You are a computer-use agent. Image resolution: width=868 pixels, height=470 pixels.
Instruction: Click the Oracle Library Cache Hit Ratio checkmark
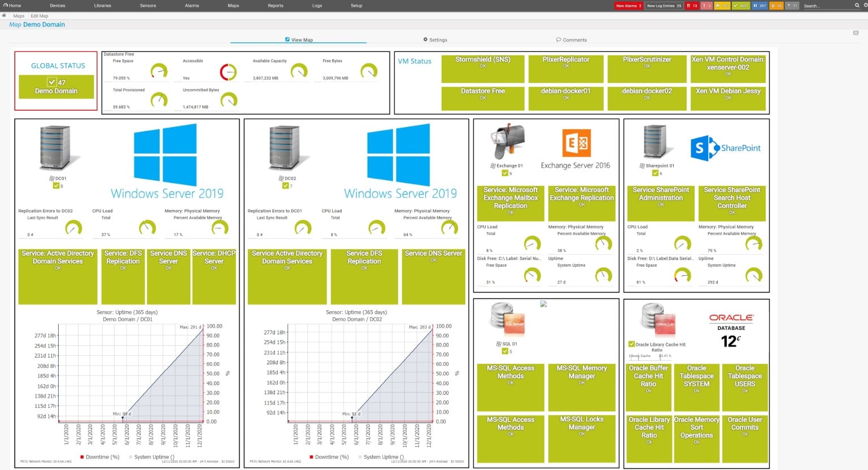[x=631, y=344]
